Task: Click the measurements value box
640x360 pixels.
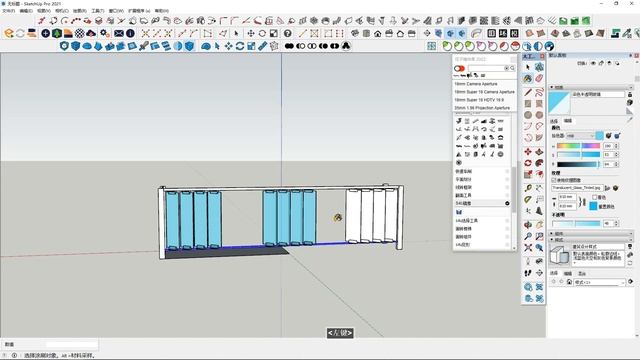Action: [72, 344]
